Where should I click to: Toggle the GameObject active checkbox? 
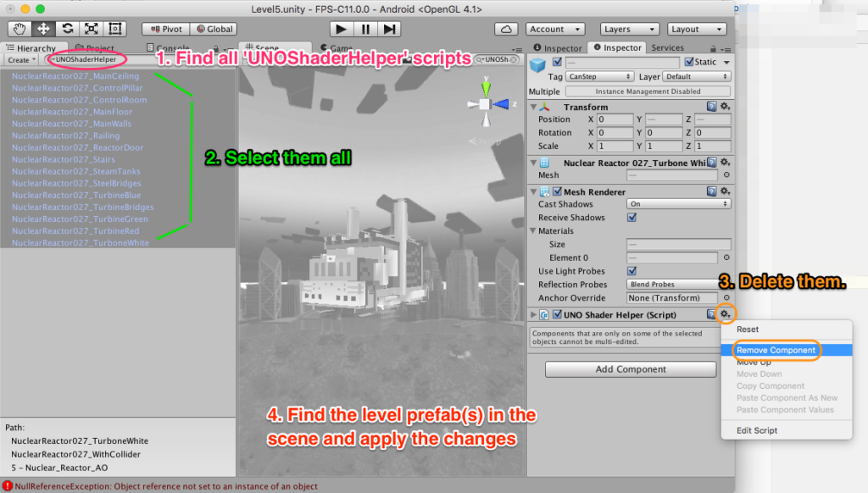(x=557, y=62)
